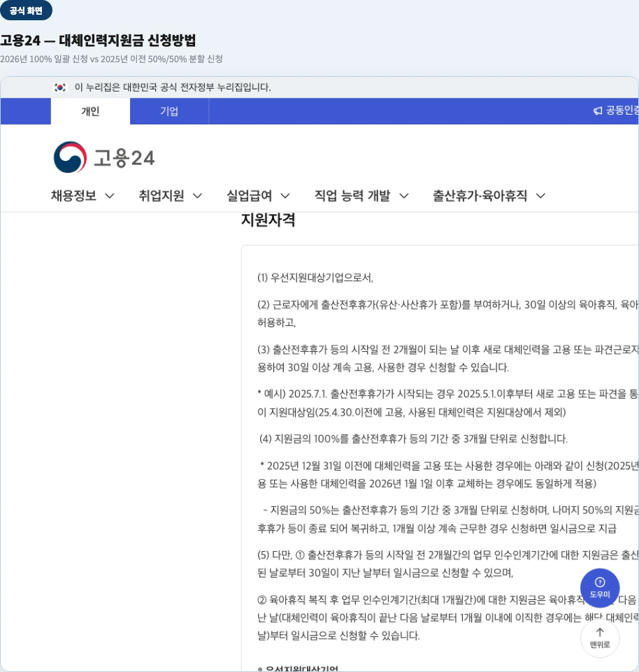Click the 고용24 wordmark text
This screenshot has width=639, height=672.
[124, 158]
